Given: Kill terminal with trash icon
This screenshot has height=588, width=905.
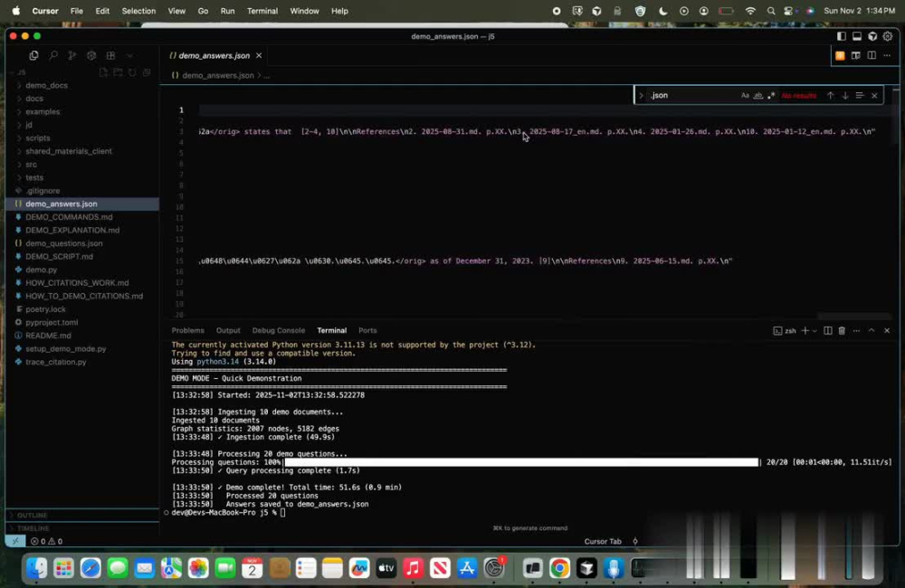Looking at the screenshot, I should coord(842,331).
